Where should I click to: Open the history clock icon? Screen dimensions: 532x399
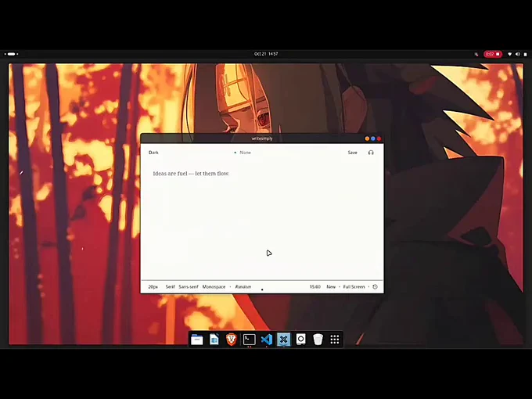point(376,287)
